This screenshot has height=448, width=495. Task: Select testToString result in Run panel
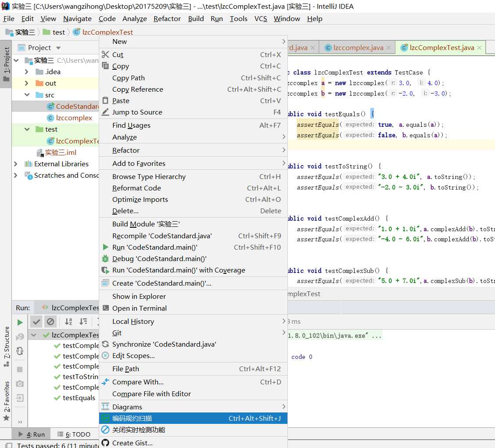click(x=76, y=376)
